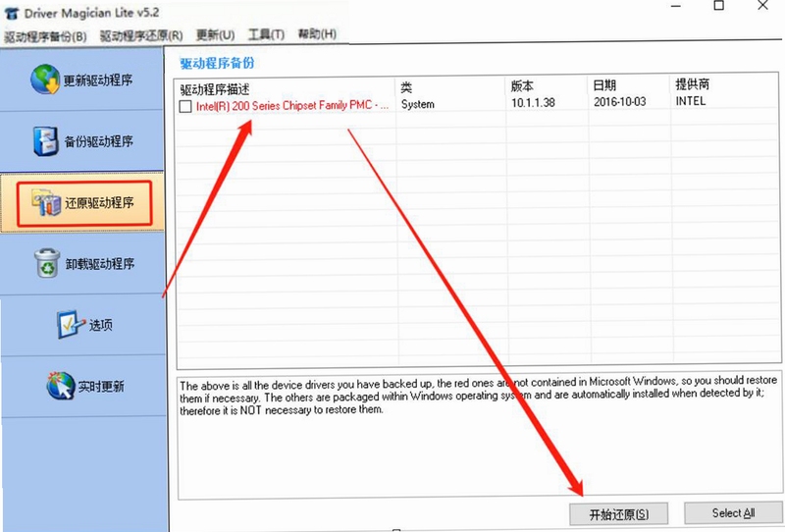Sort by 日期 column header
Viewport: 785px width, 532px height.
(604, 85)
